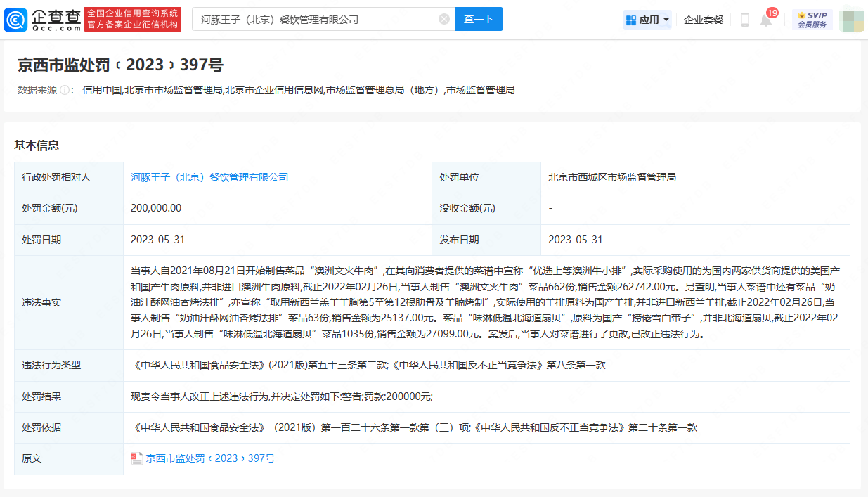Open the notification bell with 19 alerts
Screen dimensions: 868x497
(766, 20)
